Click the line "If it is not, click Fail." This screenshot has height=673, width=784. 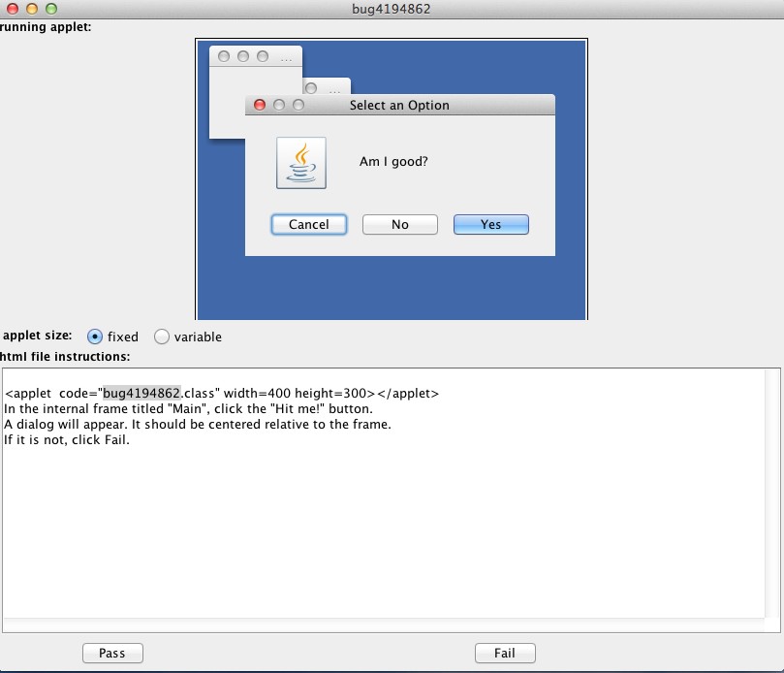click(67, 440)
